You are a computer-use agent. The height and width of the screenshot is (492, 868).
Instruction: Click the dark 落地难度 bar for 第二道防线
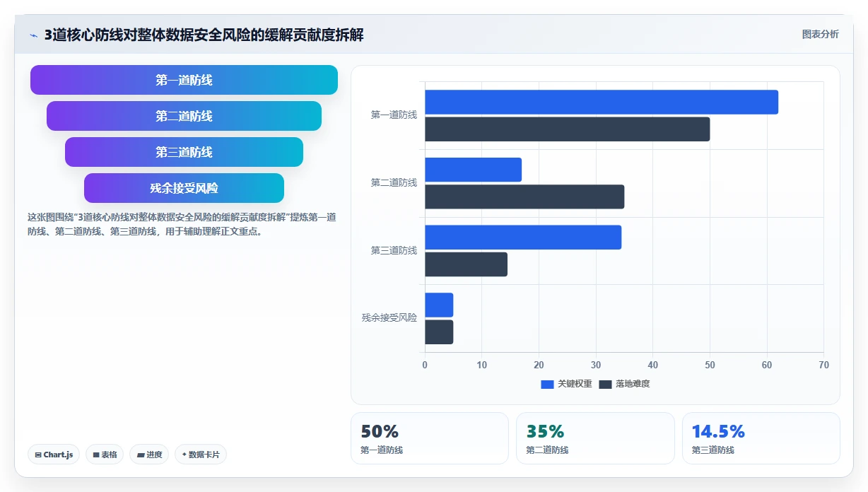tap(524, 197)
